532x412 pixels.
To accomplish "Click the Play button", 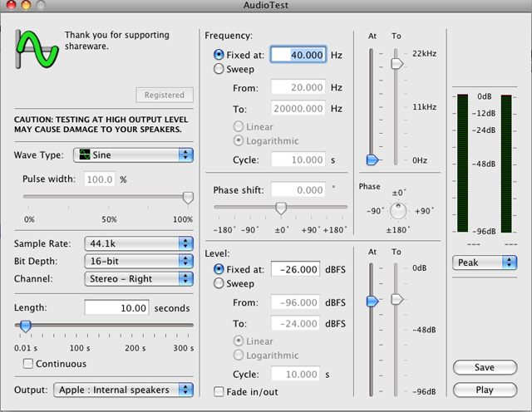I will pos(485,390).
